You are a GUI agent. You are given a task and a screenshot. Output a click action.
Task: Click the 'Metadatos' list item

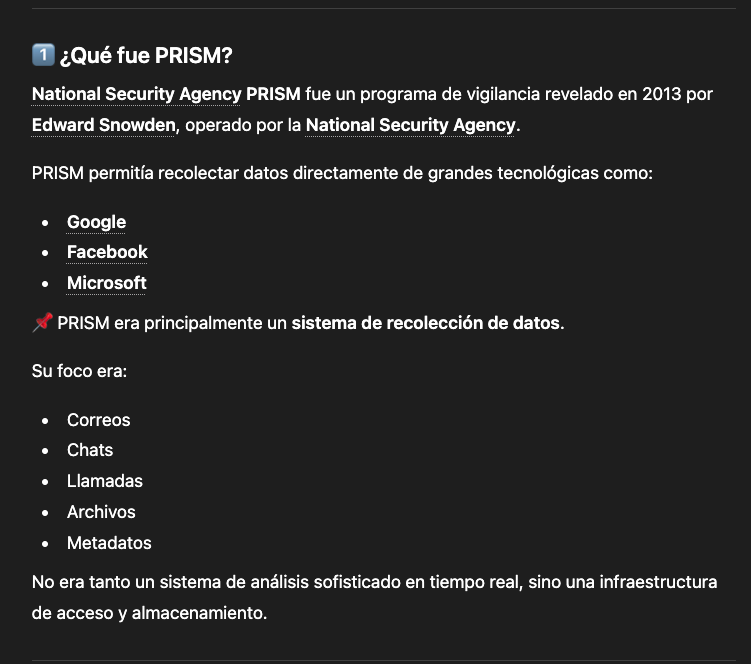[109, 543]
